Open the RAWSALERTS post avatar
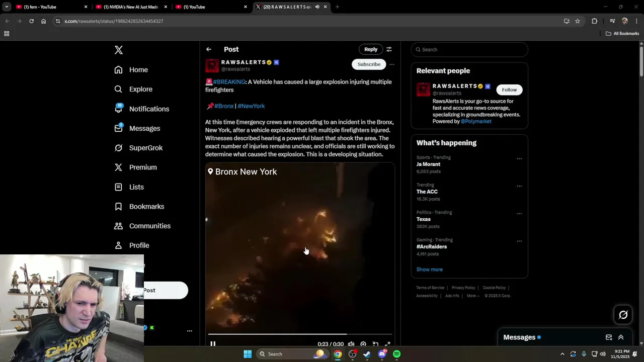This screenshot has height=362, width=644. (212, 66)
